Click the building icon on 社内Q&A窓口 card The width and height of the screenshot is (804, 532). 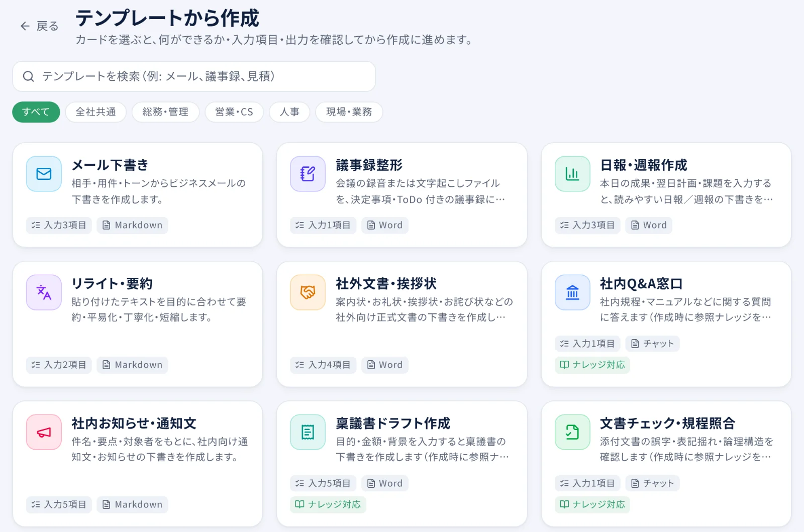click(572, 292)
